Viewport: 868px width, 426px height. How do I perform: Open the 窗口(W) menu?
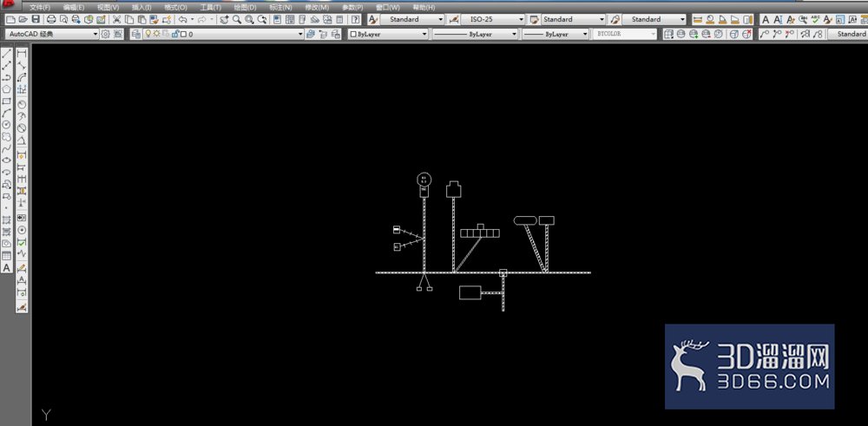[387, 7]
